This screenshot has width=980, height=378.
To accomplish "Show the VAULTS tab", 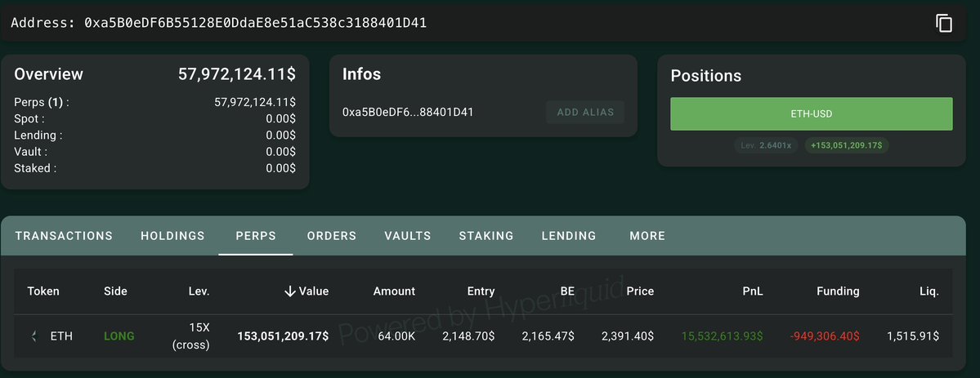I will tap(408, 236).
